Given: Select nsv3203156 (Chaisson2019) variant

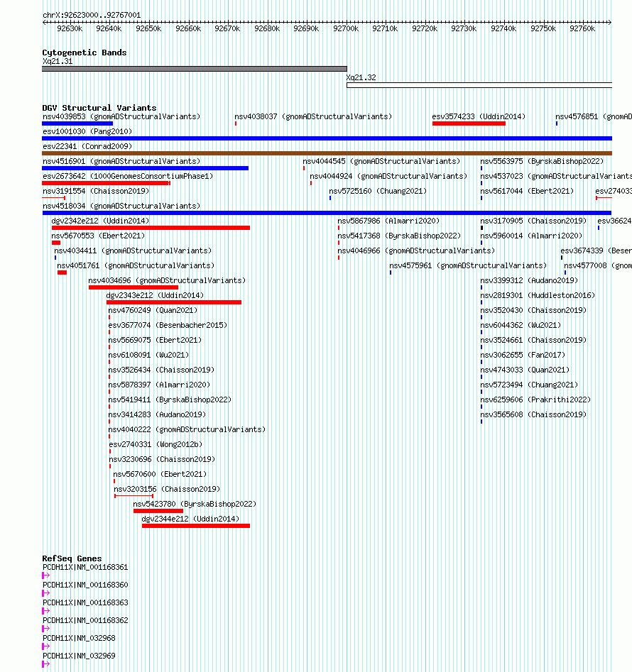Looking at the screenshot, I should [x=167, y=489].
